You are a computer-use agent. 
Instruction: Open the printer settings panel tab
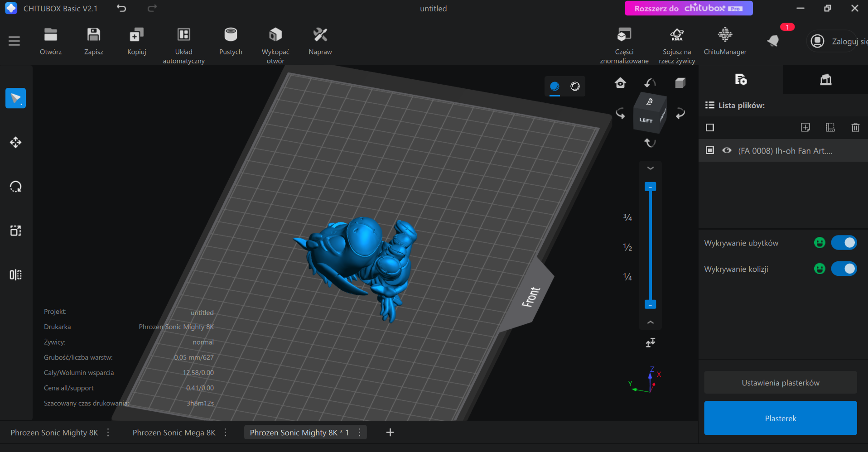[x=825, y=80]
